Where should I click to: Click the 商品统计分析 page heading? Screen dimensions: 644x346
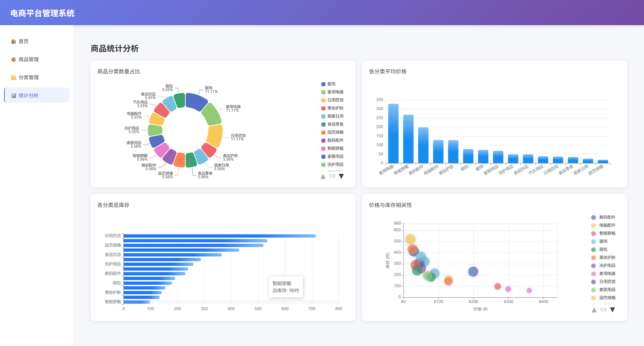[114, 48]
